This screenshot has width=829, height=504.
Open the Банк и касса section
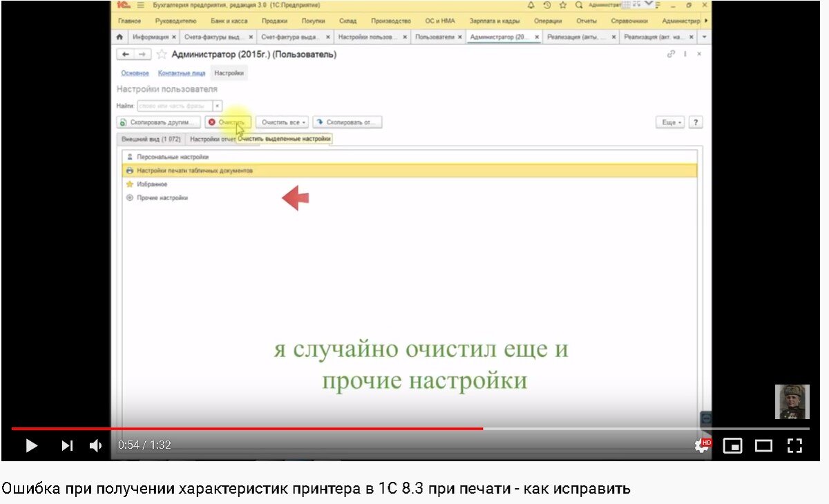tap(230, 21)
